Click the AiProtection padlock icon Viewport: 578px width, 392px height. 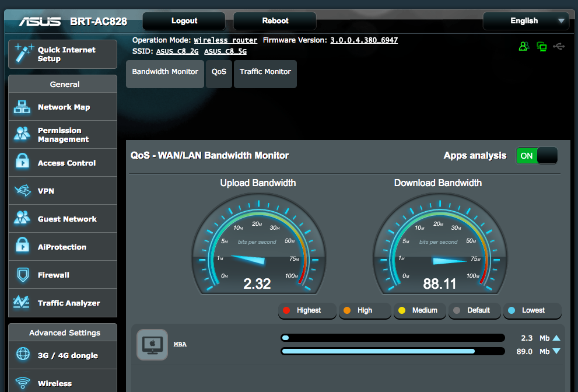click(22, 247)
